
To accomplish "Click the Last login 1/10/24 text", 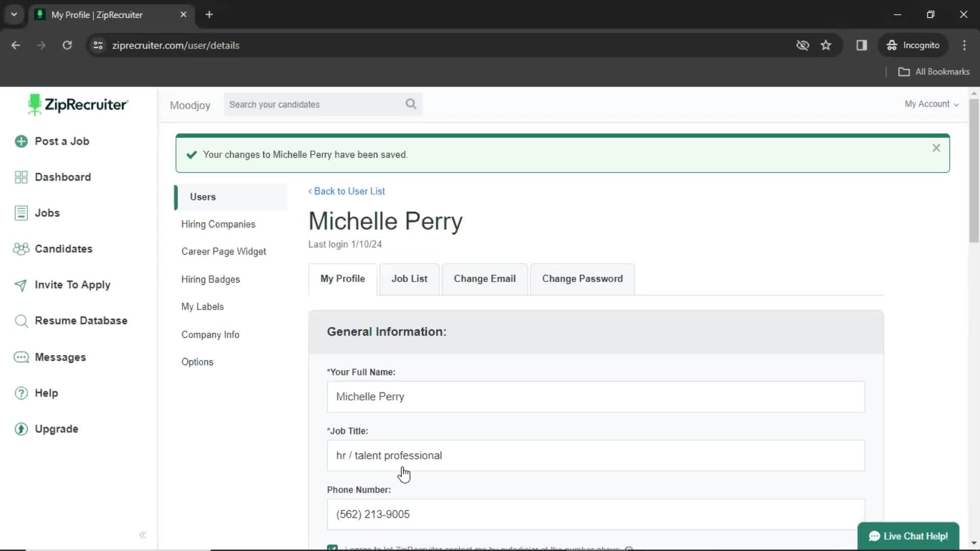I will [x=345, y=244].
